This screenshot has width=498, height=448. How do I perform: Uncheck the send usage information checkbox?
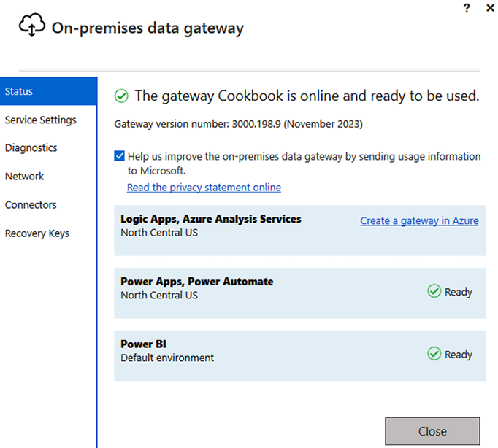point(120,156)
